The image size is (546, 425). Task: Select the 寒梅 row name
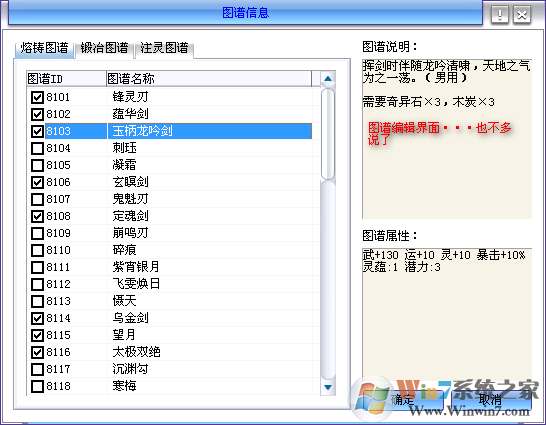click(124, 386)
